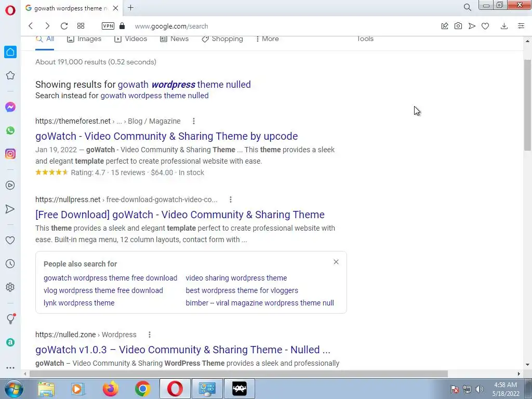This screenshot has height=399, width=532.
Task: Open My Flow send icon in toolbar
Action: point(472,26)
